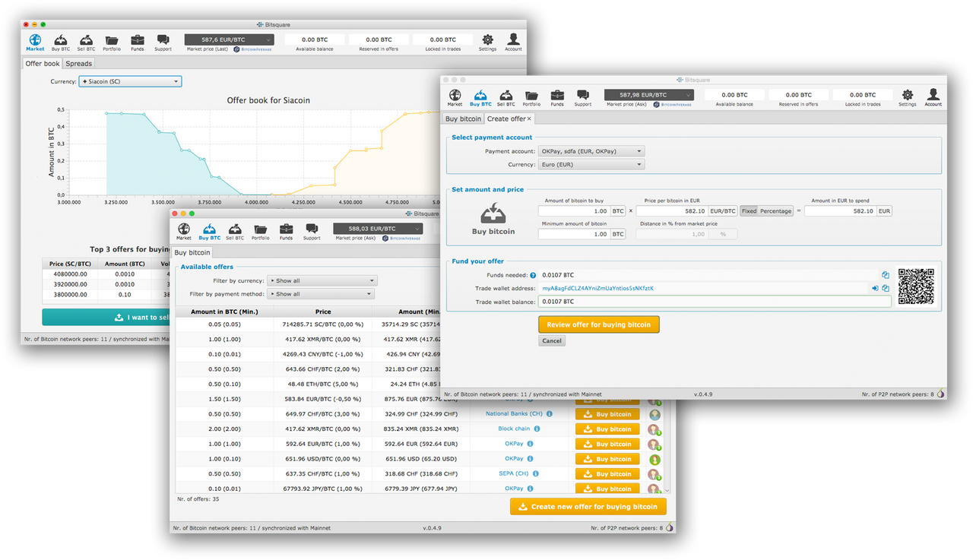
Task: Select Buy BTC icon in Create offer window
Action: 480,97
